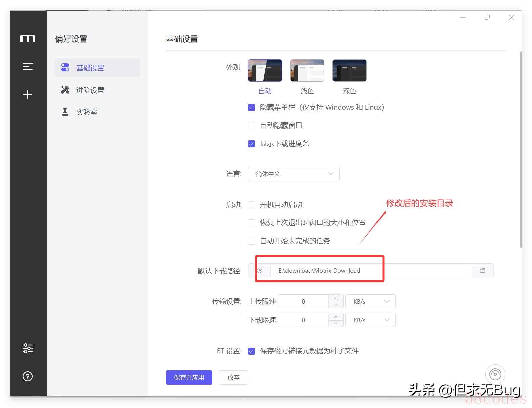Expand the language dropdown 简体中文
This screenshot has height=408, width=532.
click(294, 174)
